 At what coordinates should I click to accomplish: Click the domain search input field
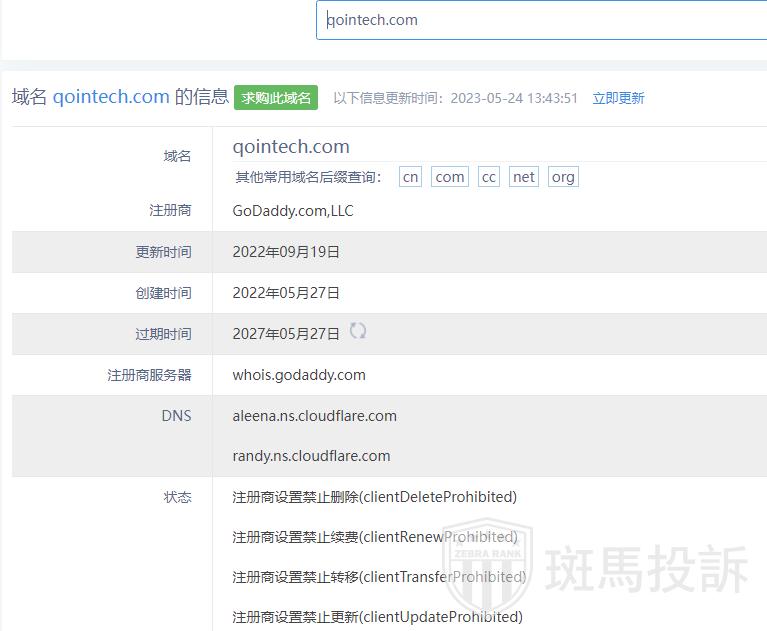pyautogui.click(x=540, y=20)
